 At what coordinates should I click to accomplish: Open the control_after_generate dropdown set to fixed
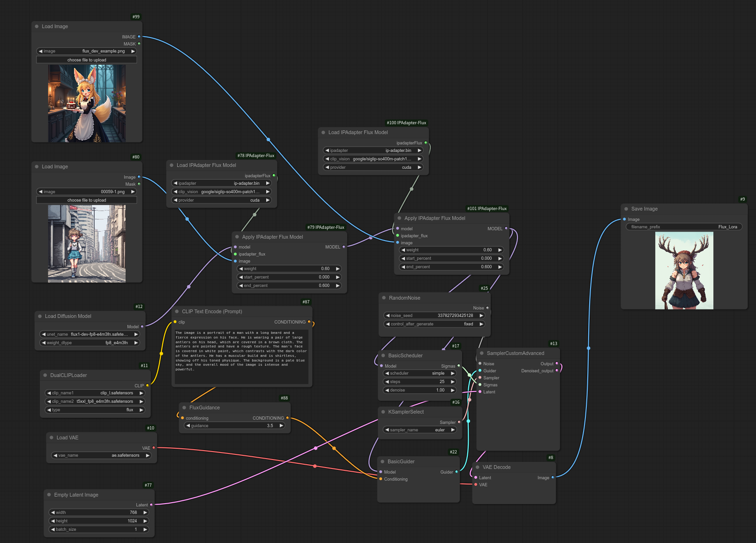click(434, 324)
